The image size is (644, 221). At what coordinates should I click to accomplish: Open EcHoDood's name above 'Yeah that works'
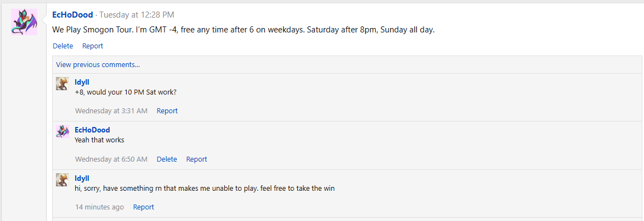(x=92, y=130)
